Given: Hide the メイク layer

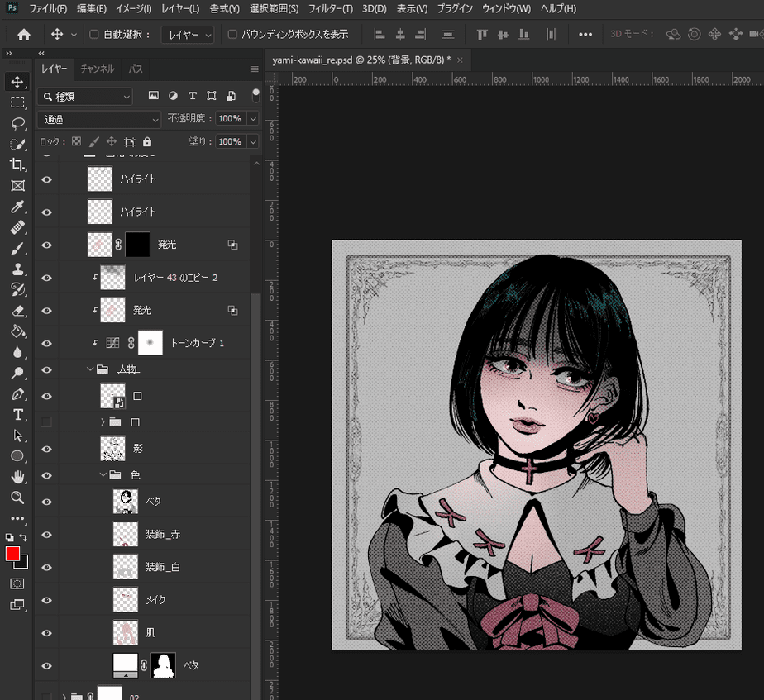Looking at the screenshot, I should click(47, 600).
